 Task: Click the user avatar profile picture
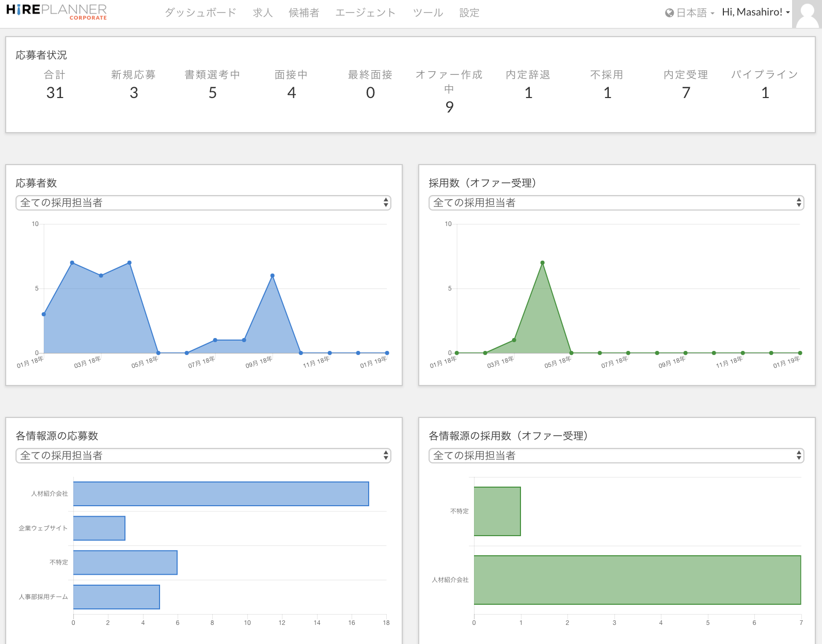[x=807, y=14]
